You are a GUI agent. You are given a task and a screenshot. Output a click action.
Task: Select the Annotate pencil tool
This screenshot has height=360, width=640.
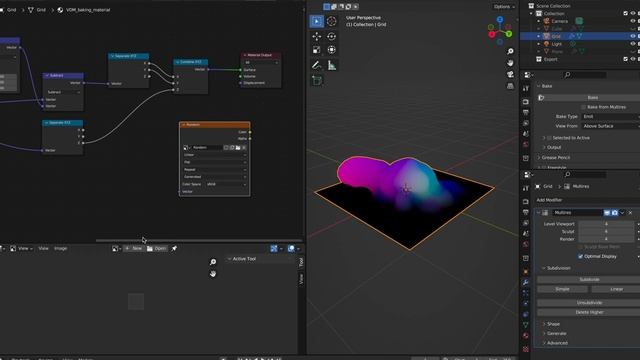tap(317, 65)
